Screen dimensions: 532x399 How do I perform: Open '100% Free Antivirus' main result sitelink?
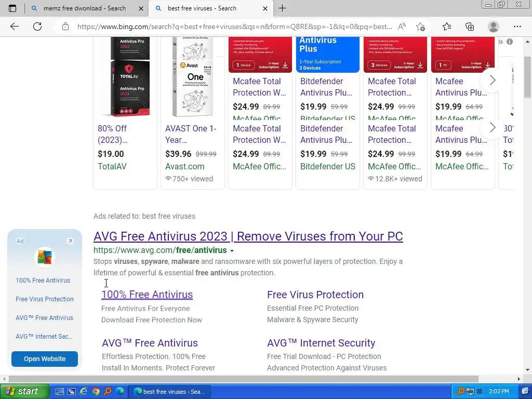pos(147,295)
